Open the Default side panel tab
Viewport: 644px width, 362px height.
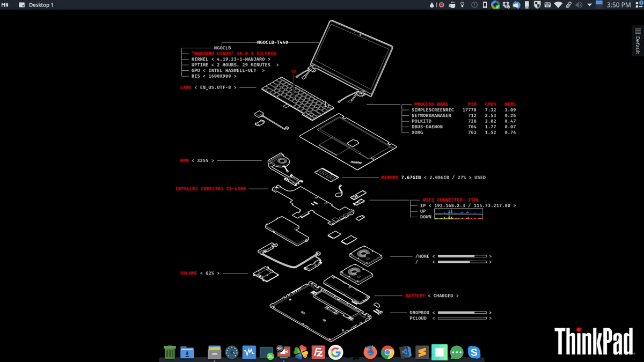pos(638,41)
